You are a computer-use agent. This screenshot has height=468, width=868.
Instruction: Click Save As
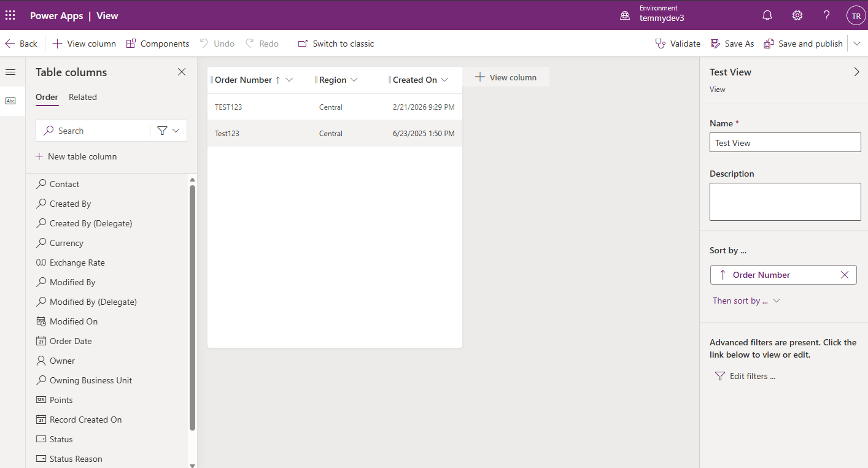coord(732,44)
